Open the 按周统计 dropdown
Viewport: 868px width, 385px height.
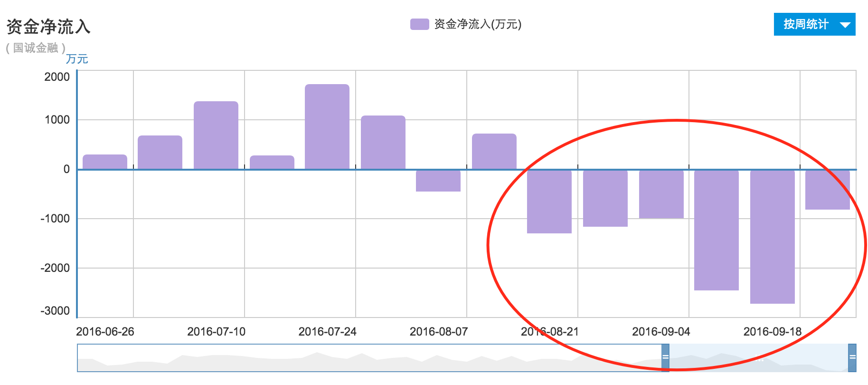click(x=814, y=24)
